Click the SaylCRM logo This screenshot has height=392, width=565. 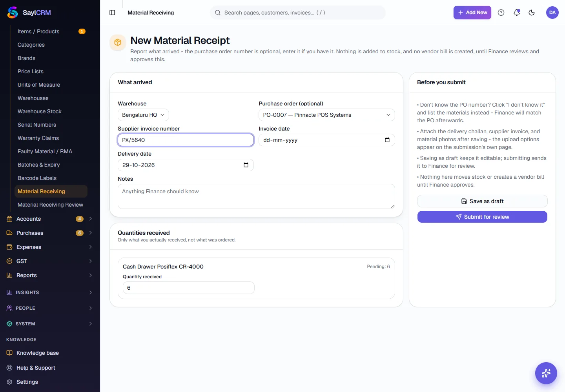pyautogui.click(x=29, y=13)
